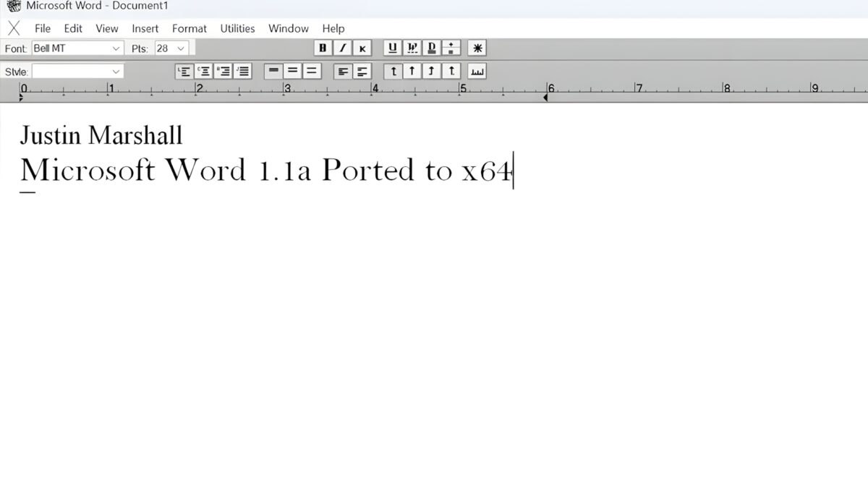Open the Edit menu
Viewport: 868px width, 488px height.
coord(73,28)
